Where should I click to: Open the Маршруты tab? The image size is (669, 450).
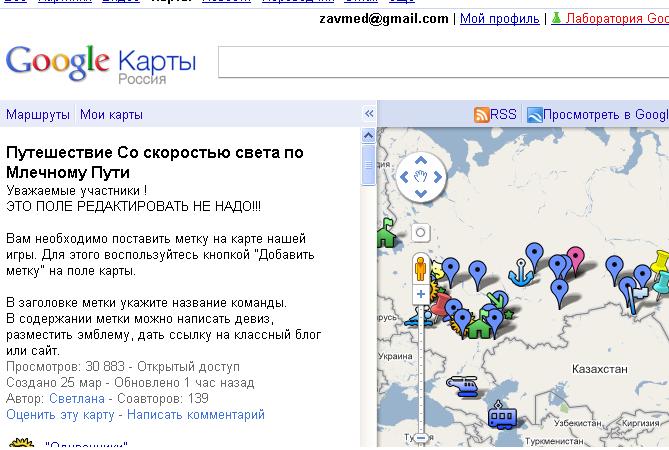[38, 115]
